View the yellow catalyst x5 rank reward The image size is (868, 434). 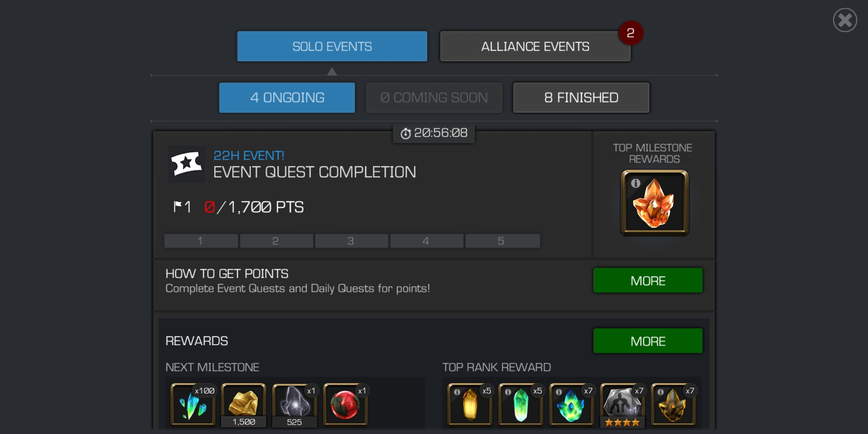pyautogui.click(x=470, y=405)
